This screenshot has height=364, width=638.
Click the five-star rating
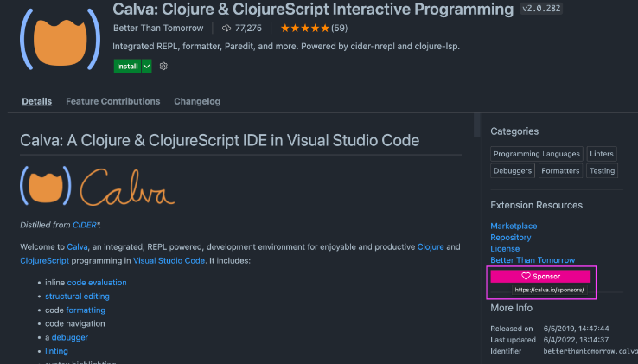point(305,28)
